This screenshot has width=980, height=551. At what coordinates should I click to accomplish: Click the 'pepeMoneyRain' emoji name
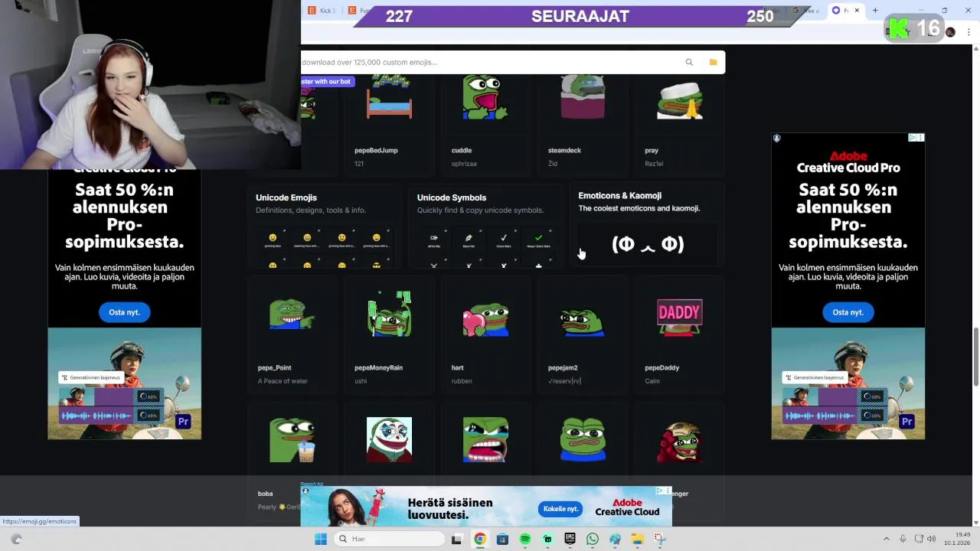coord(378,367)
